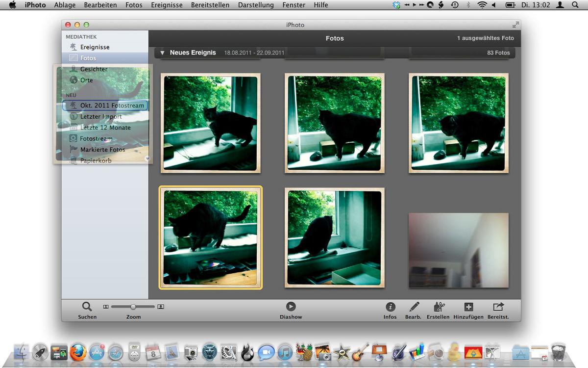Open the Bereitstellen menu
Image resolution: width=588 pixels, height=368 pixels.
210,5
